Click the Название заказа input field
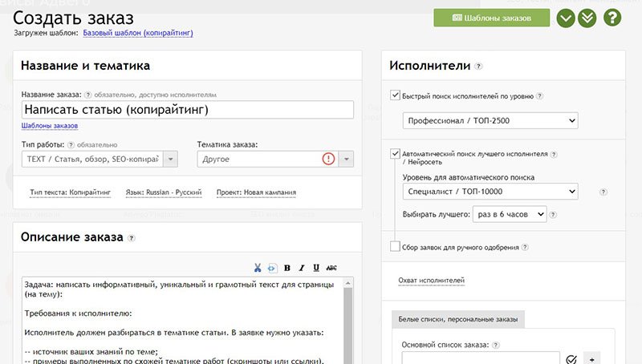The image size is (642, 364). [188, 110]
